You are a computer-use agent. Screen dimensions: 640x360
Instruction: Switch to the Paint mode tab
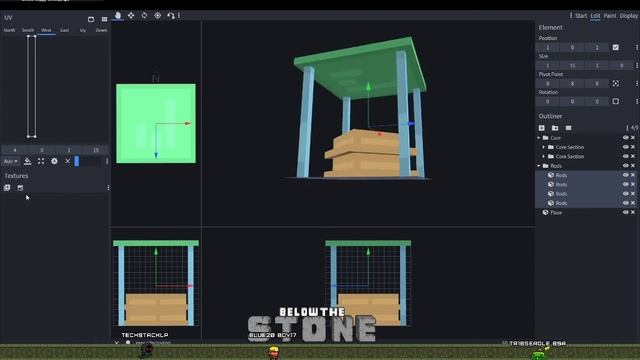(x=610, y=16)
